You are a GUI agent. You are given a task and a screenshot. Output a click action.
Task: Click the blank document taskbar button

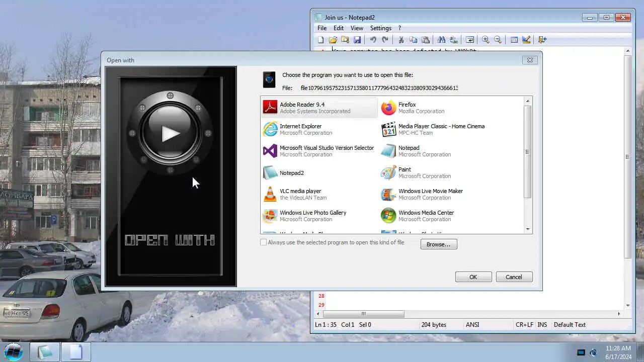[x=76, y=351]
